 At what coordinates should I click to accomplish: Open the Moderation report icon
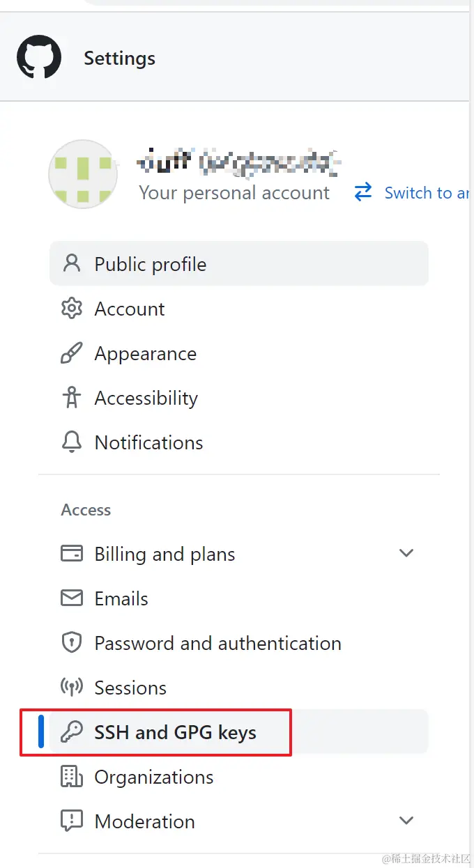pyautogui.click(x=72, y=821)
